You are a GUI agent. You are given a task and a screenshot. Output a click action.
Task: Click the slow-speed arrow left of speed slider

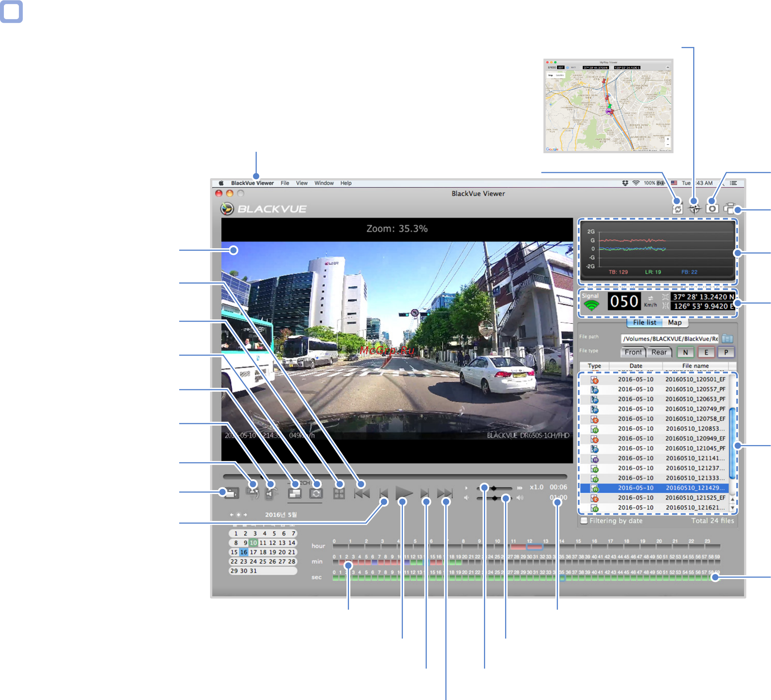466,488
